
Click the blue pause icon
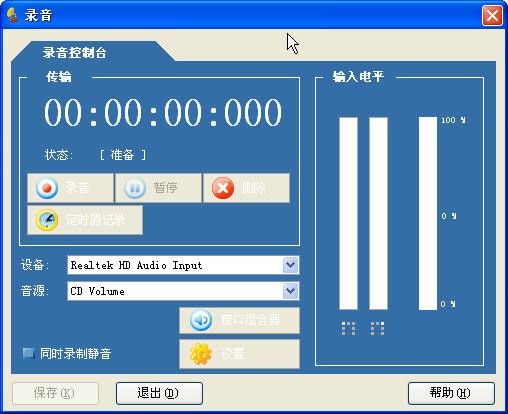(x=135, y=188)
